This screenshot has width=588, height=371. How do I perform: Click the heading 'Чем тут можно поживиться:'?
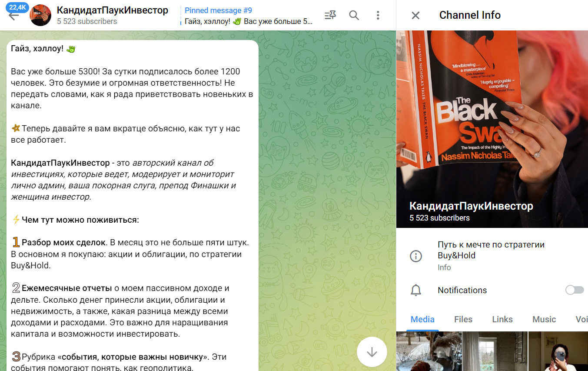coord(80,220)
